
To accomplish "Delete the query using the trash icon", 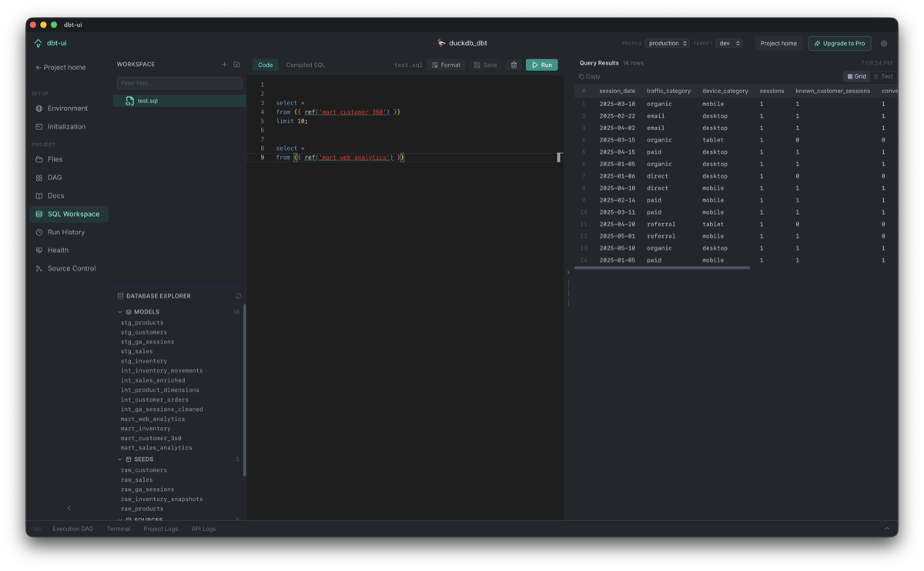I will click(514, 65).
